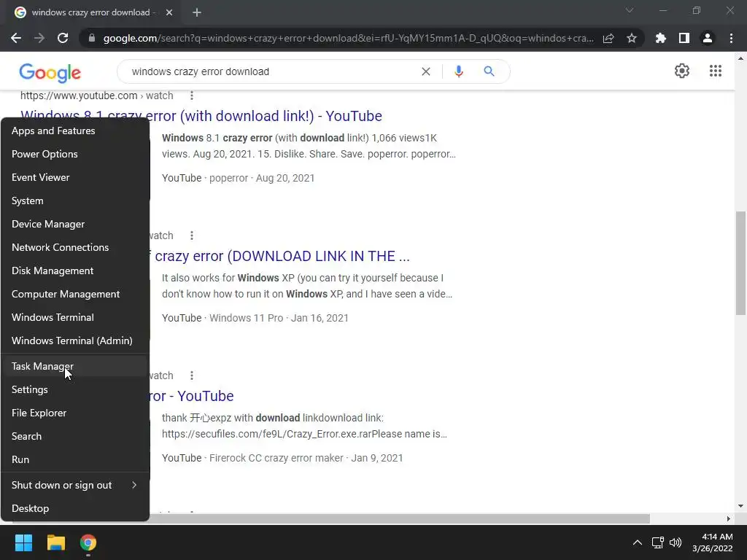
Task: Expand 'Shut down or sign out' submenu
Action: click(x=75, y=485)
